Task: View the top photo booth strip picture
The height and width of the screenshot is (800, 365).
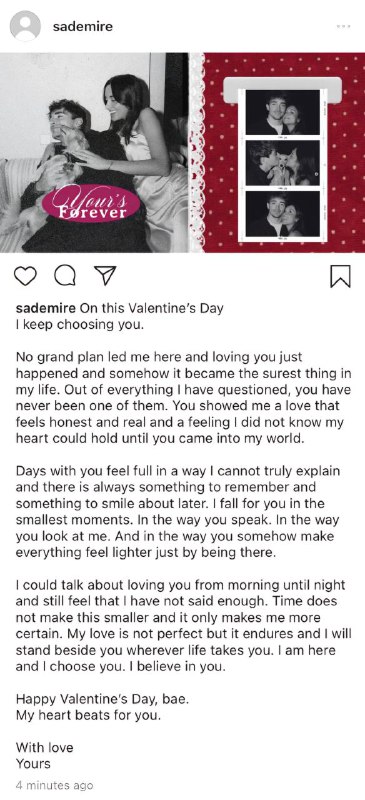Action: [x=283, y=112]
